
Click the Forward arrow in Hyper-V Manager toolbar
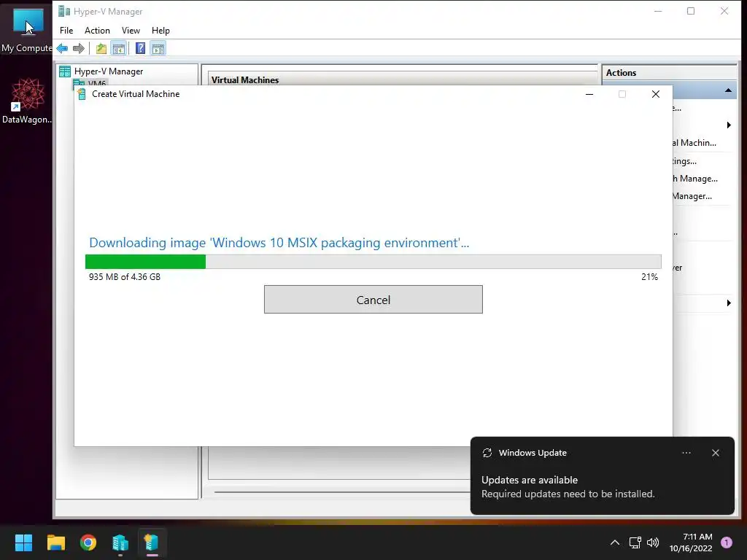click(x=79, y=49)
